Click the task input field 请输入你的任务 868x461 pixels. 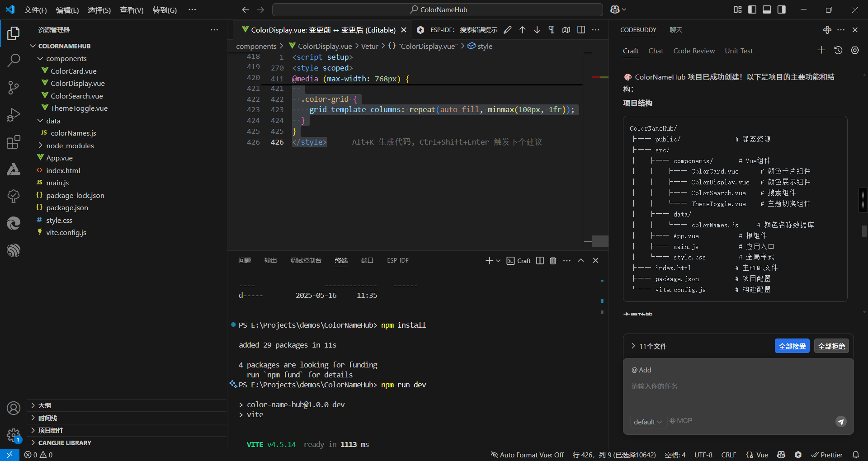point(738,386)
